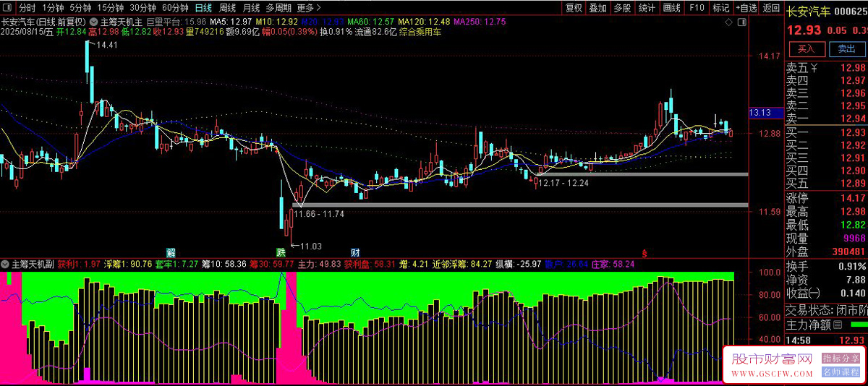Click the 叠加 overlay toolbar button
This screenshot has height=386, width=868.
tap(597, 8)
